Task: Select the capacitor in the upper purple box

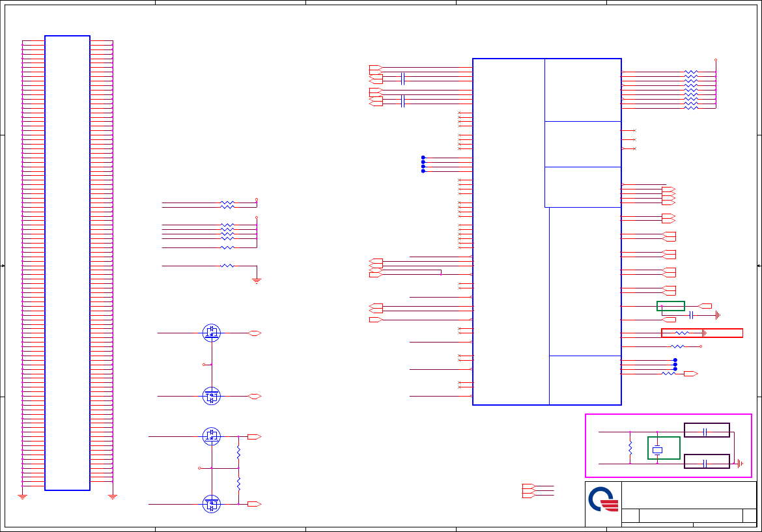Action: pyautogui.click(x=705, y=432)
